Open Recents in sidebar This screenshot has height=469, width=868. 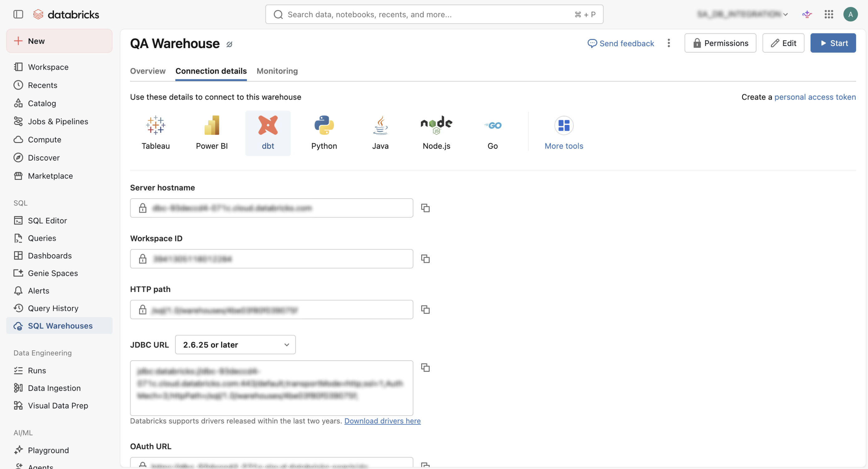[59, 85]
